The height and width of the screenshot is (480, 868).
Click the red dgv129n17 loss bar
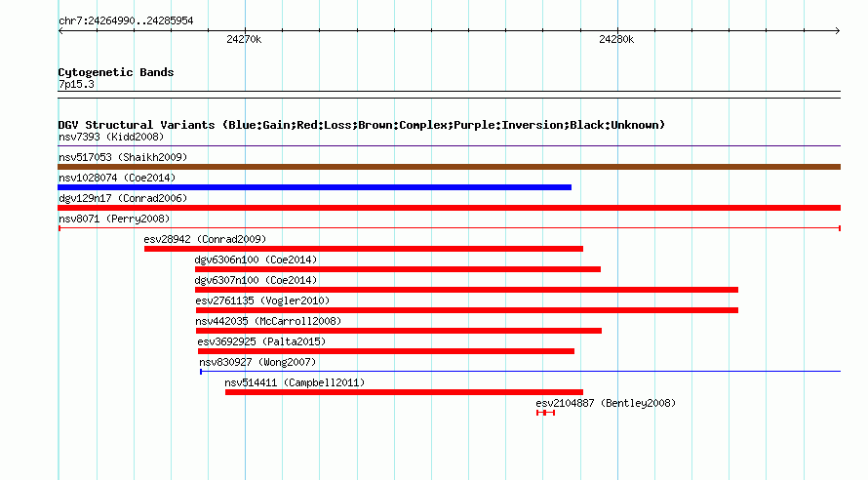[x=449, y=208]
